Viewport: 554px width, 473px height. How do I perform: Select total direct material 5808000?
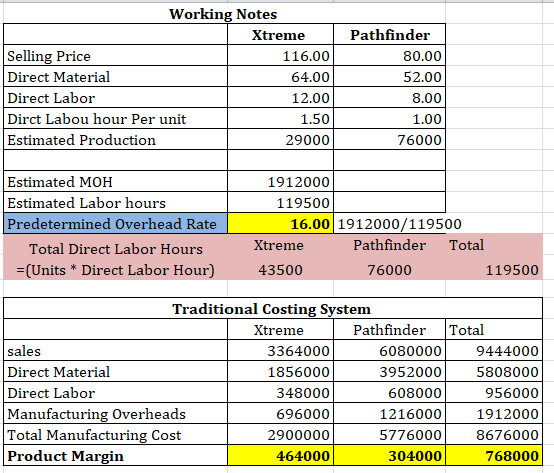coord(494,372)
